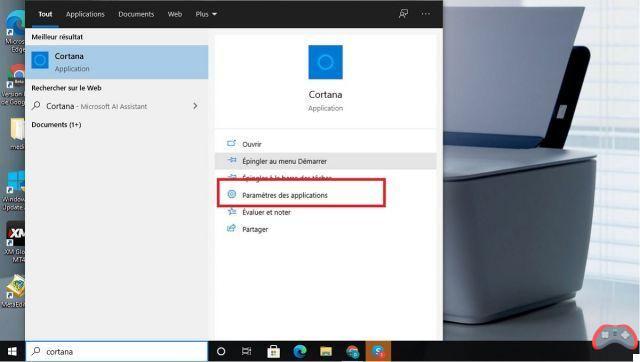Open the Windows Start button
The image size is (640, 362).
[12, 351]
